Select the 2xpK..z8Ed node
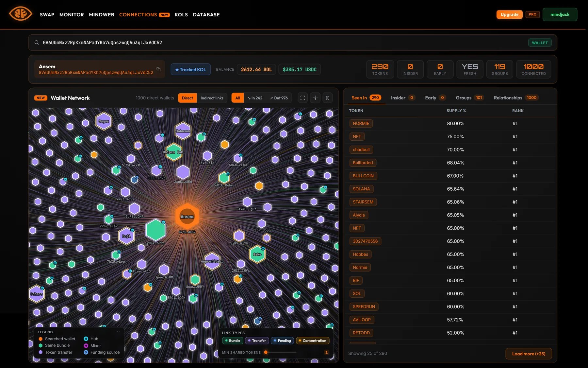The image size is (588, 368). coord(183,172)
